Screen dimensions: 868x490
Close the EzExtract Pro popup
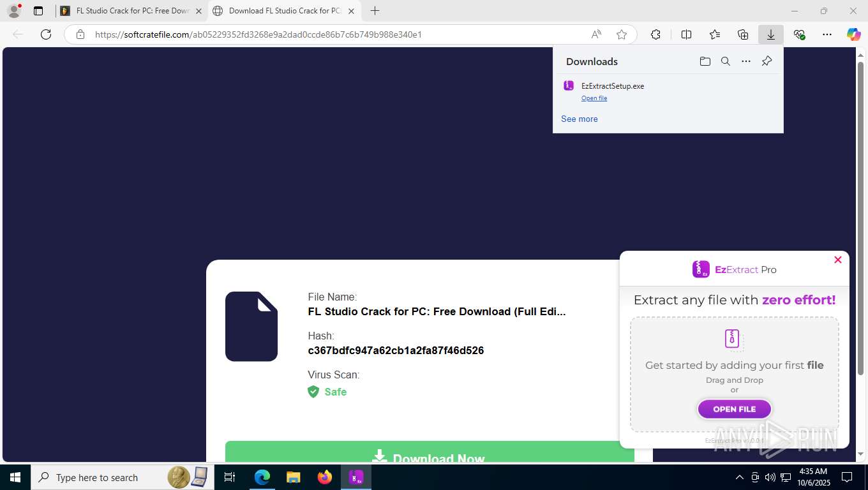838,260
